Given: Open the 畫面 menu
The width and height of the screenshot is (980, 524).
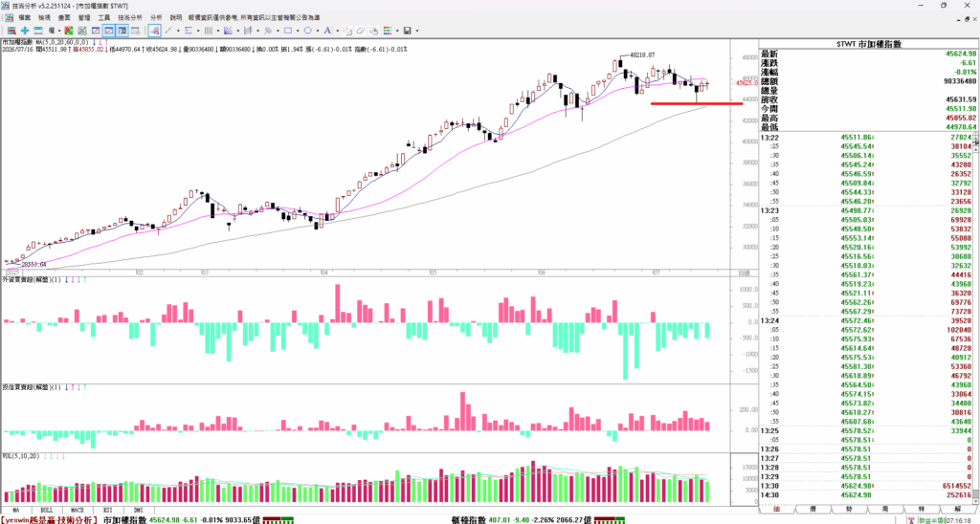Looking at the screenshot, I should 64,18.
